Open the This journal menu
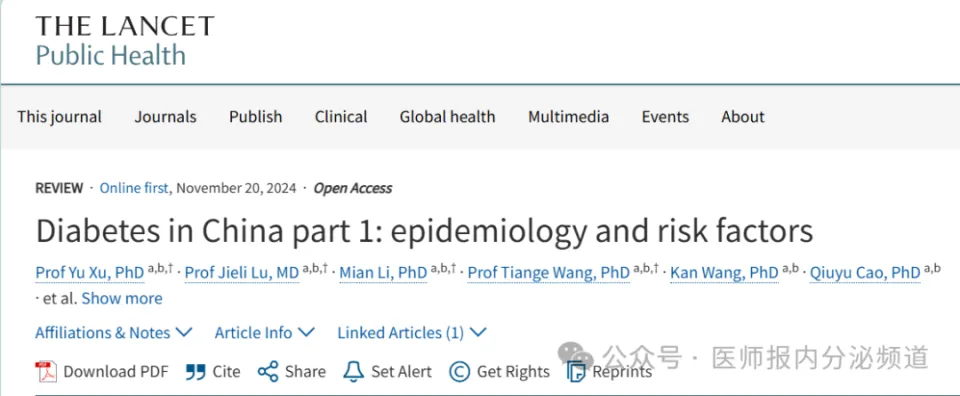The height and width of the screenshot is (396, 960). coord(59,117)
